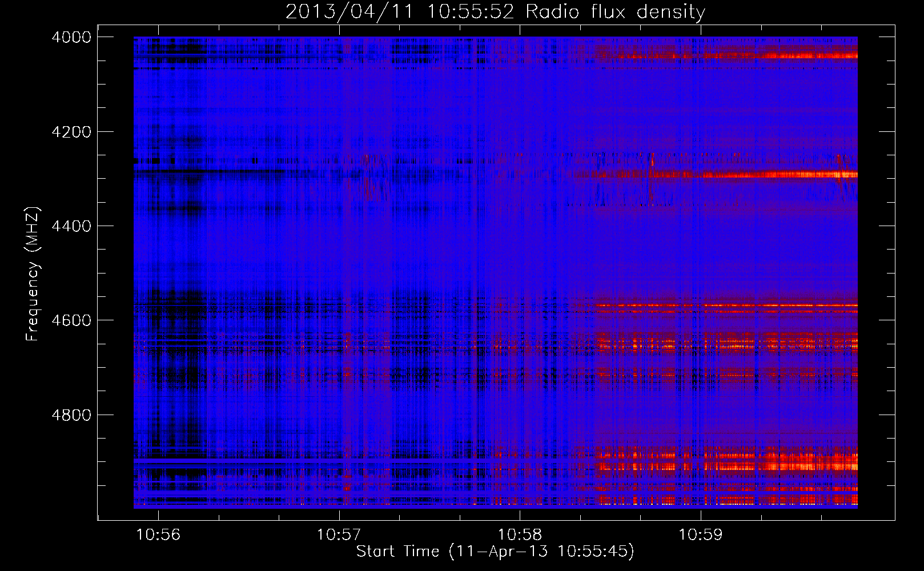Viewport: 924px width, 571px height.
Task: Select the 4200 frequency tick label
Action: pyautogui.click(x=71, y=132)
